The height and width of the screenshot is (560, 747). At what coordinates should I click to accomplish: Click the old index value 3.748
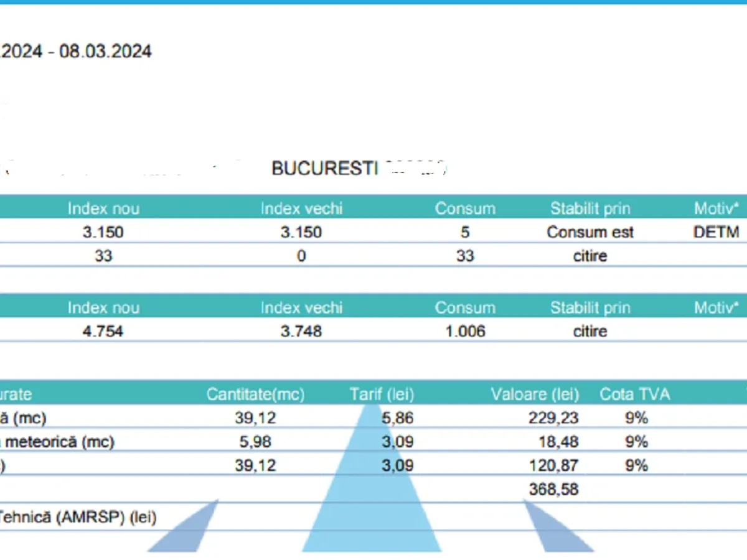301,331
